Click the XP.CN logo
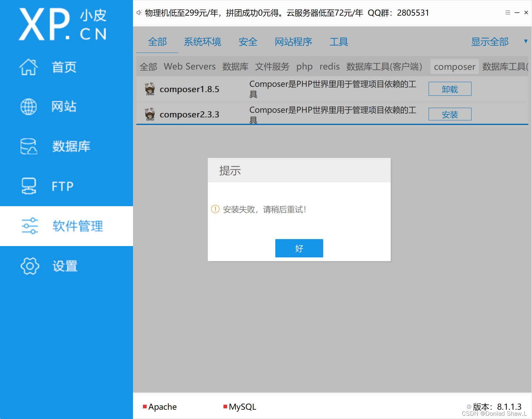The height and width of the screenshot is (419, 532). pyautogui.click(x=63, y=24)
